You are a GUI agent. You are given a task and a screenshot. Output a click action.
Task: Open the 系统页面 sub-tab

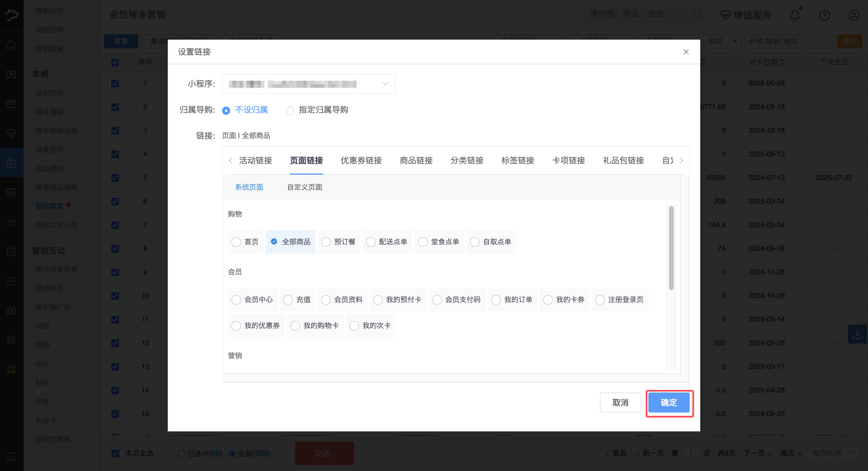(x=249, y=187)
